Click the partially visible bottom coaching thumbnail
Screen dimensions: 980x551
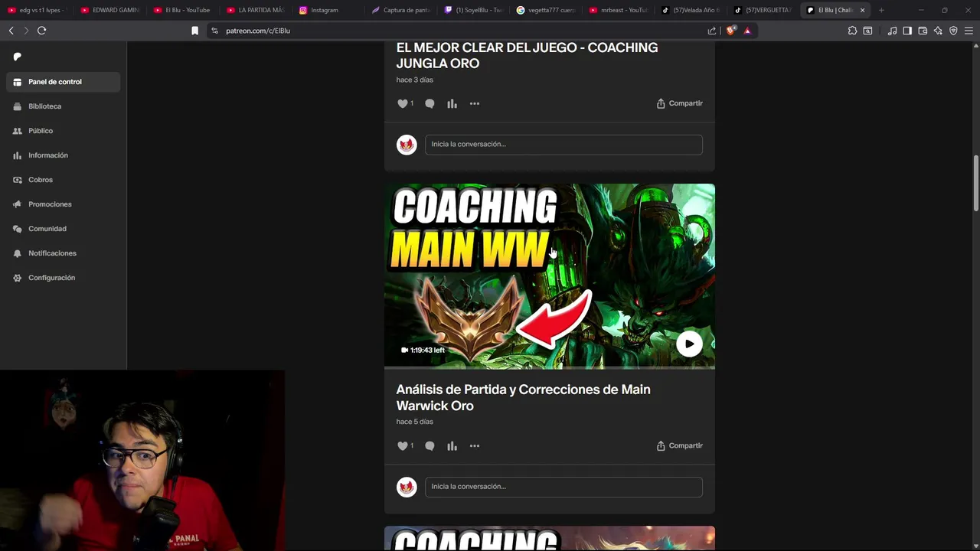[x=550, y=539]
